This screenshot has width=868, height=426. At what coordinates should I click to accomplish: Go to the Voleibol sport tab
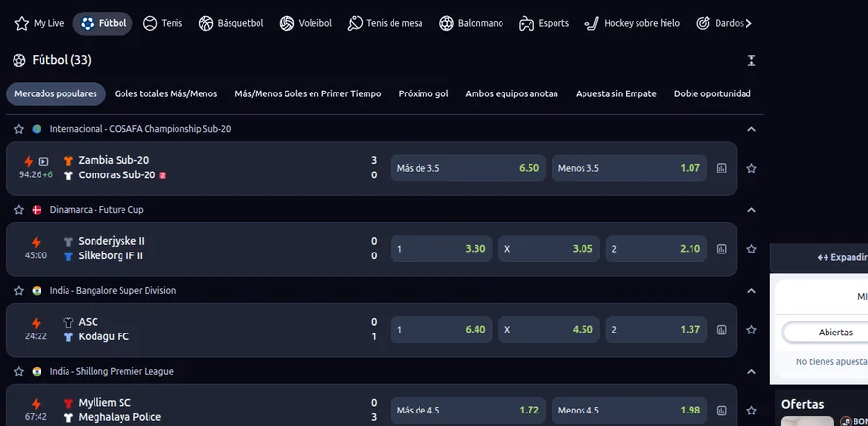tap(306, 23)
